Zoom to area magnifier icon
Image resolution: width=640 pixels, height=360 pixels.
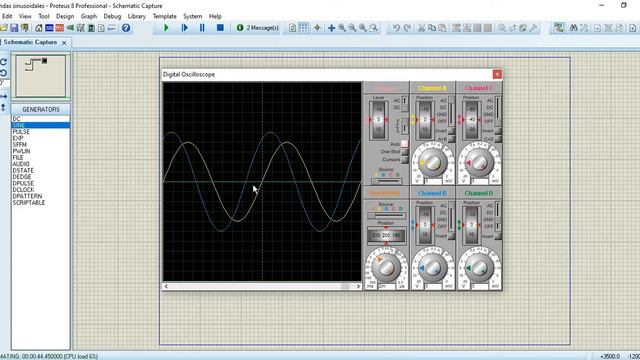pos(373,28)
